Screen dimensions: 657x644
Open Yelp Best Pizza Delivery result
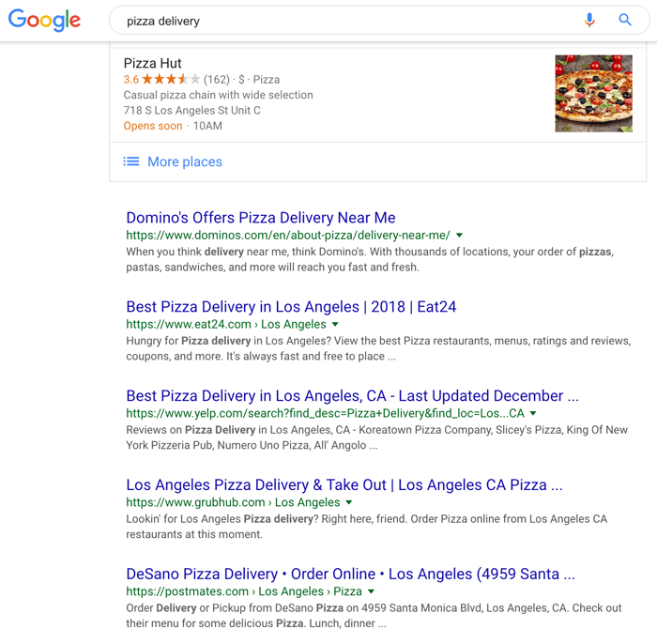pyautogui.click(x=352, y=396)
